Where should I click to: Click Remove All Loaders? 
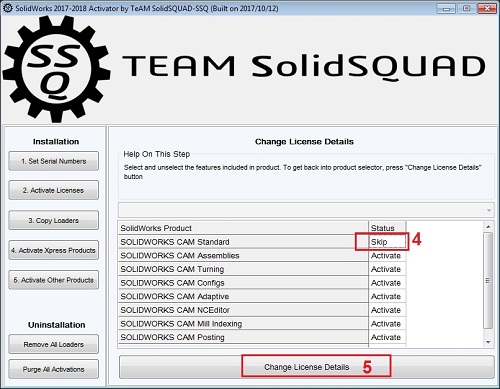click(x=54, y=344)
